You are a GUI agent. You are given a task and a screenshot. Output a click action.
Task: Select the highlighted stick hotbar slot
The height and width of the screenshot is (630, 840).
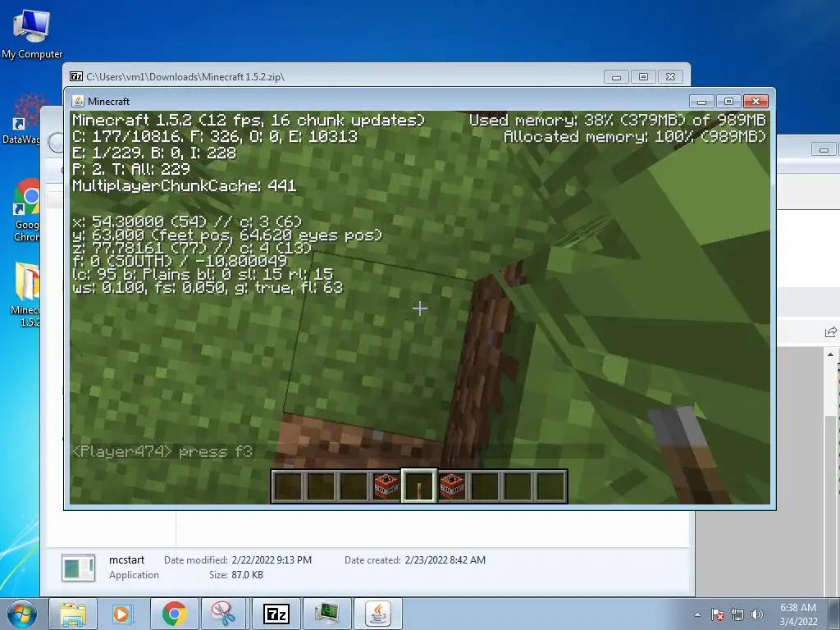click(419, 486)
